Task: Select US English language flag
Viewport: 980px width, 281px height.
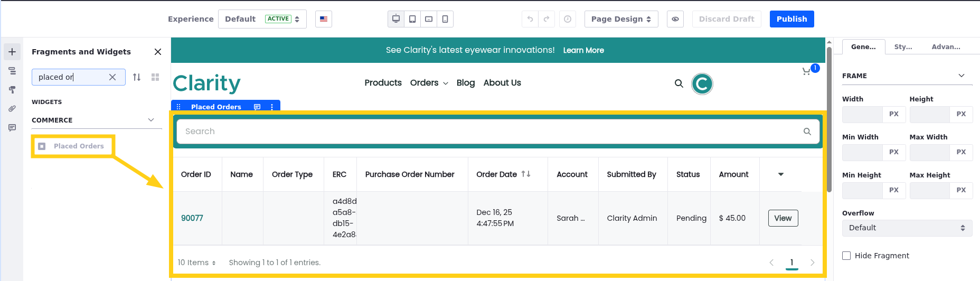Action: (324, 19)
